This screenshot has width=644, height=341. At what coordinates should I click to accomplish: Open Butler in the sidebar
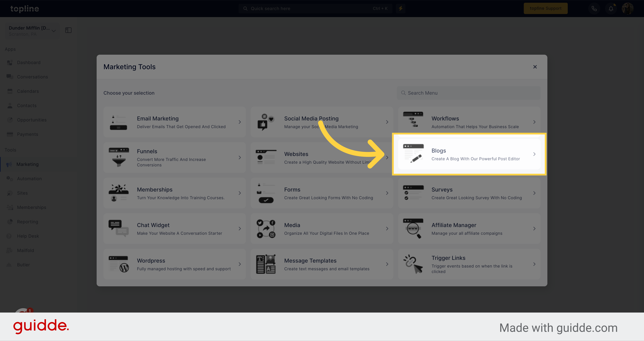point(23,265)
